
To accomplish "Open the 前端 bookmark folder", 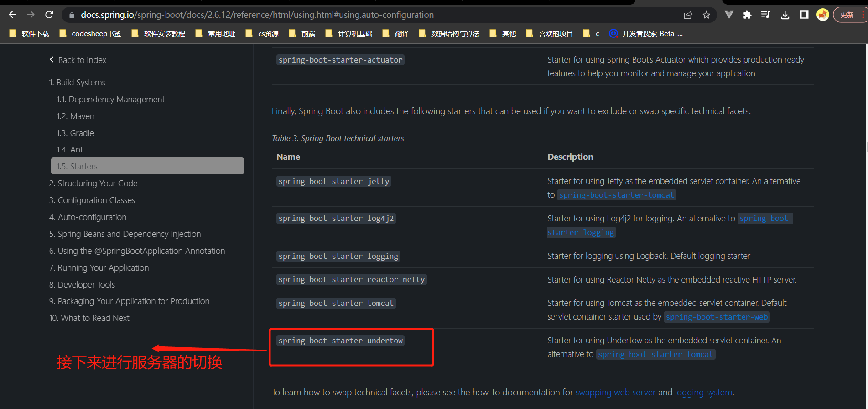I will tap(302, 33).
